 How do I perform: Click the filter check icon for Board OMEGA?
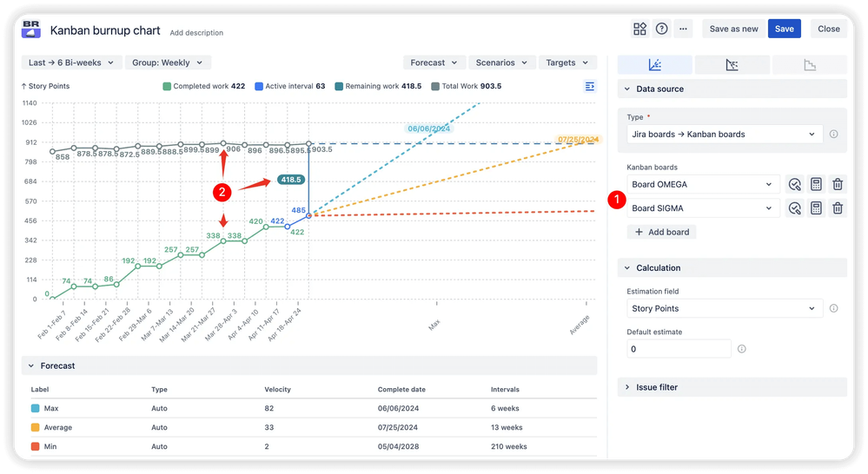[794, 184]
